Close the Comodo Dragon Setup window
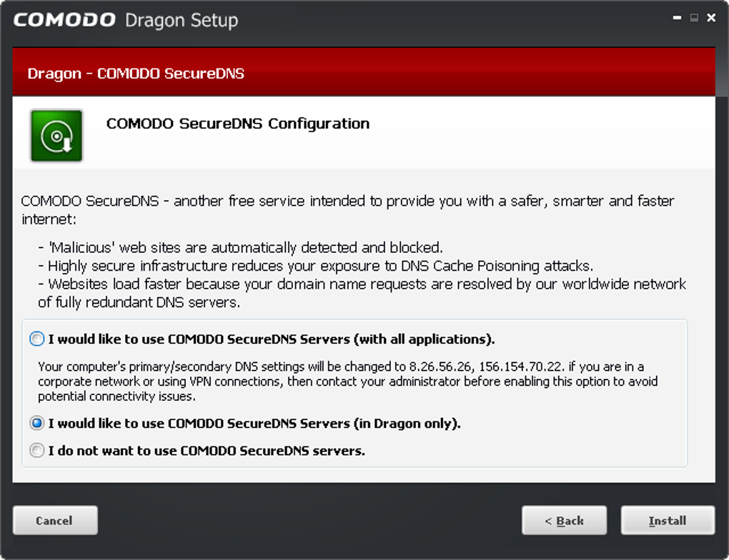The width and height of the screenshot is (729, 560). 711,19
